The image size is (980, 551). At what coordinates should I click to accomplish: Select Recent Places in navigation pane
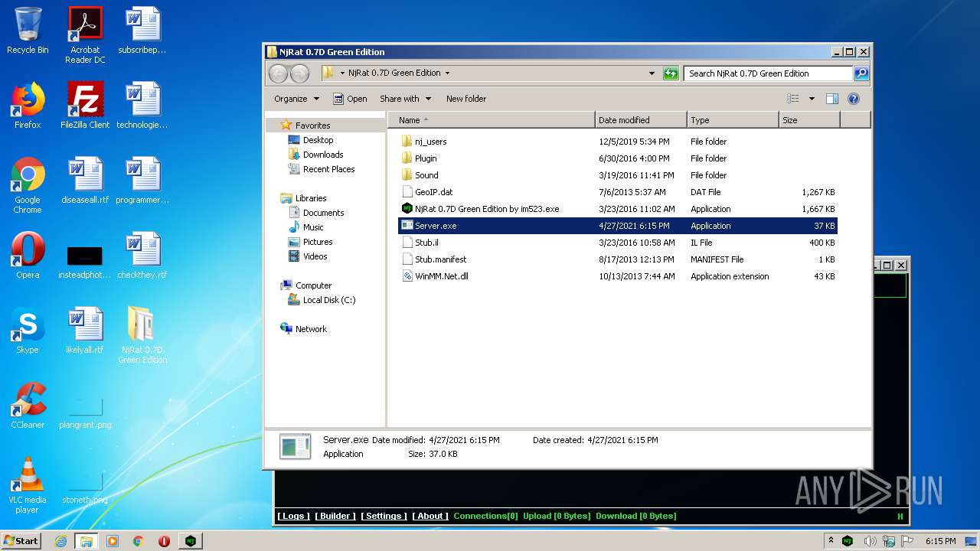tap(328, 169)
